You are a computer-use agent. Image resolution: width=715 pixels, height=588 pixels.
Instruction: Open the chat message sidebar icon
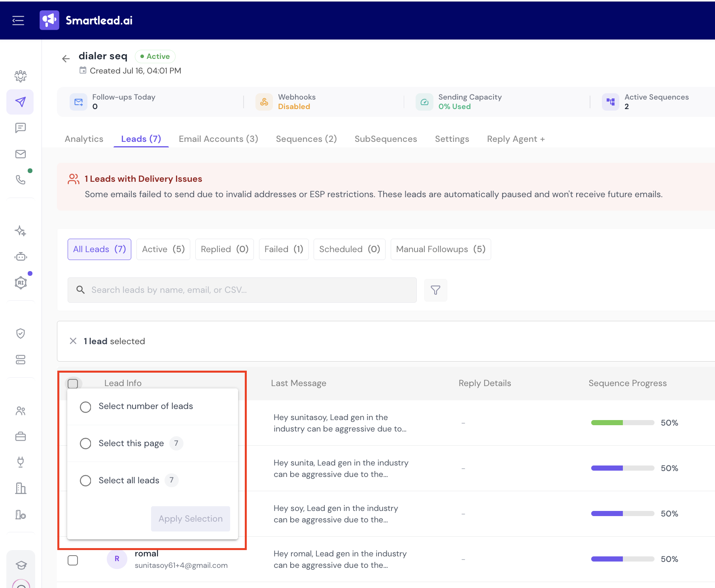(21, 128)
